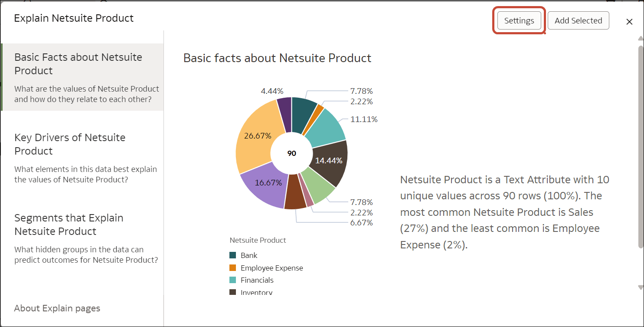Close the Explain Netsuite Product dialog
The height and width of the screenshot is (327, 644).
coord(629,22)
